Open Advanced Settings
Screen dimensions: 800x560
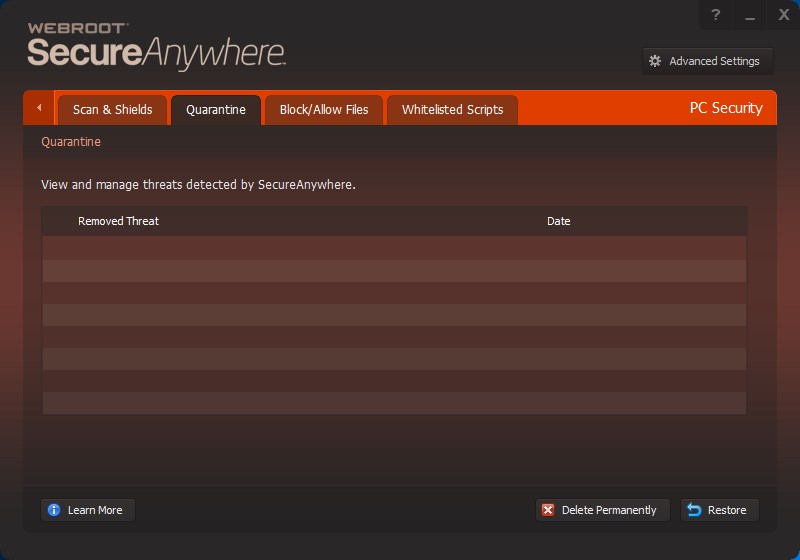(x=707, y=61)
